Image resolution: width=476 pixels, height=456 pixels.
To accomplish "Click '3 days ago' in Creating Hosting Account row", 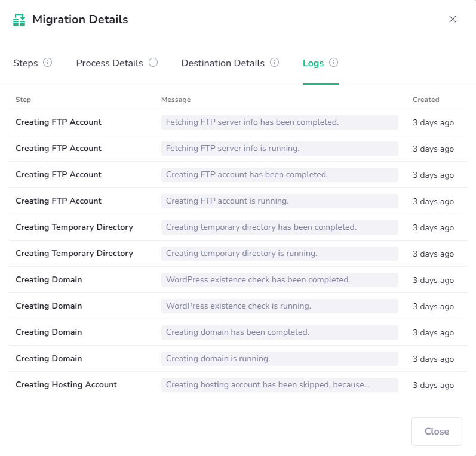I will pyautogui.click(x=433, y=386).
